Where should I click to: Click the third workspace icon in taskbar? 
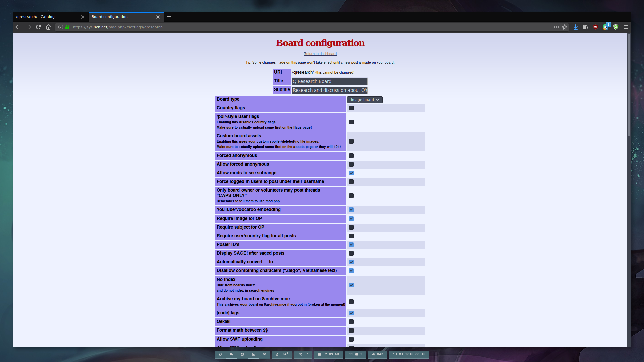coord(242,354)
